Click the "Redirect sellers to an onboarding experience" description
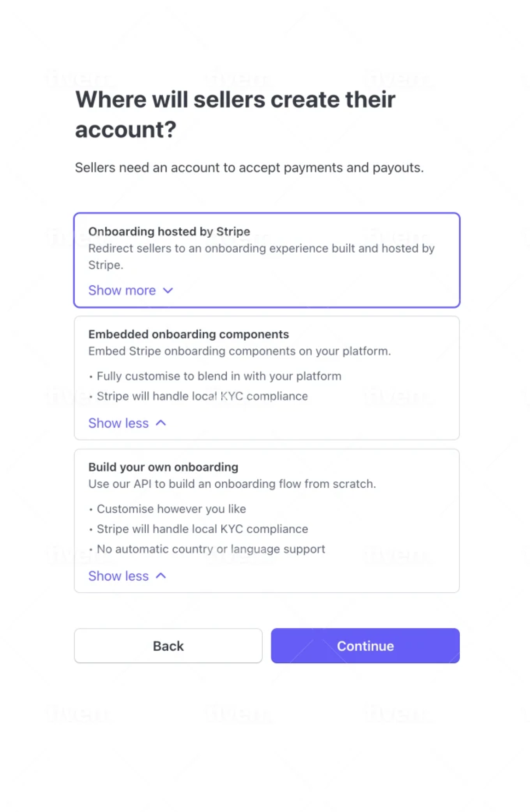Image resolution: width=530 pixels, height=812 pixels. tap(261, 248)
